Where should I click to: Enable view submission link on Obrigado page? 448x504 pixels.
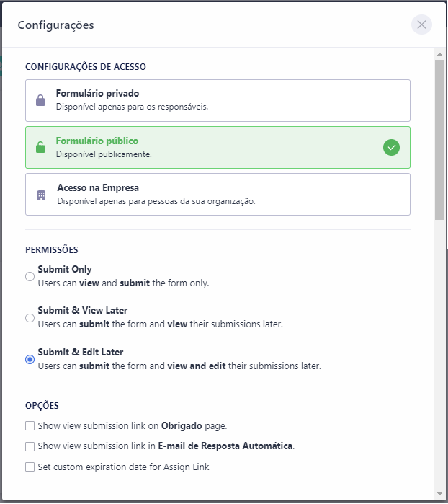30,425
